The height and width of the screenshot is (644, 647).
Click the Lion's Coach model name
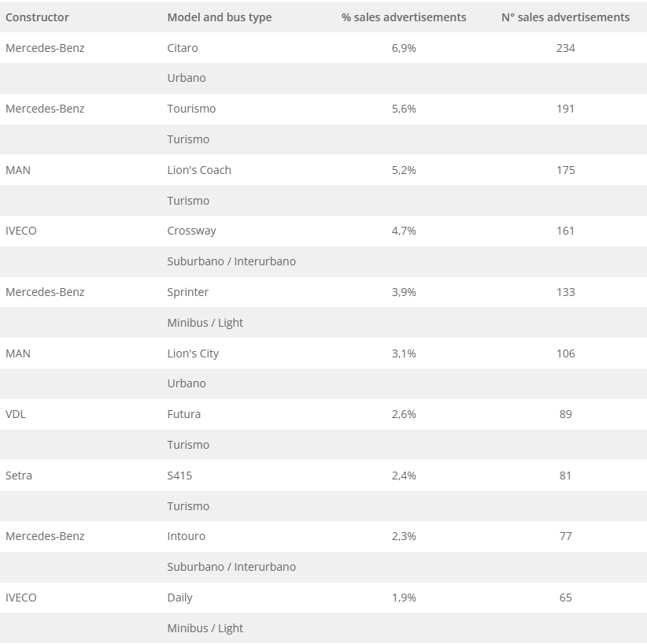click(x=199, y=170)
